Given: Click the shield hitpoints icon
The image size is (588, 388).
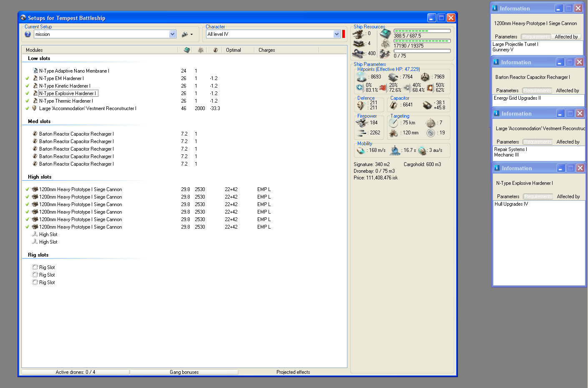Looking at the screenshot, I should pos(361,77).
